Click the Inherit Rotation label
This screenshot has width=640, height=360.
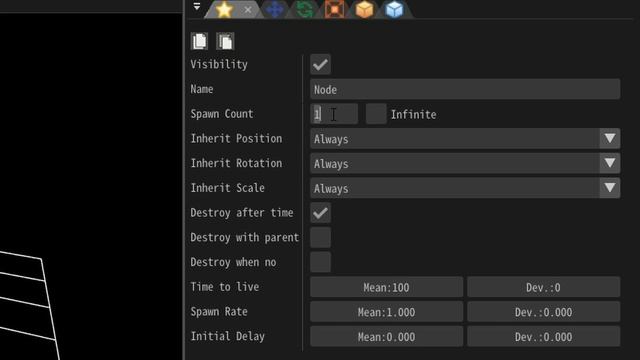click(236, 163)
